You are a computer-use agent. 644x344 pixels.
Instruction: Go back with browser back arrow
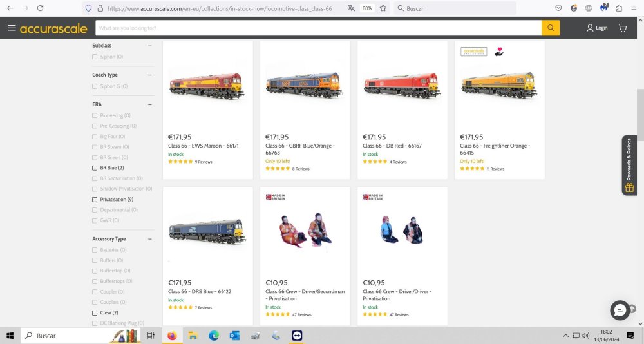[x=10, y=8]
